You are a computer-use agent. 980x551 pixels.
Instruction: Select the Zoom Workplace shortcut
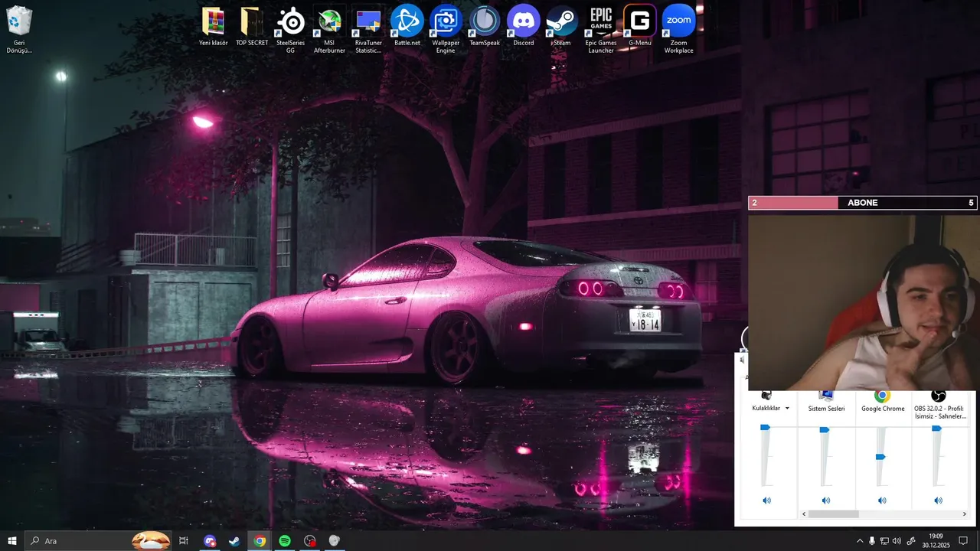pyautogui.click(x=679, y=31)
